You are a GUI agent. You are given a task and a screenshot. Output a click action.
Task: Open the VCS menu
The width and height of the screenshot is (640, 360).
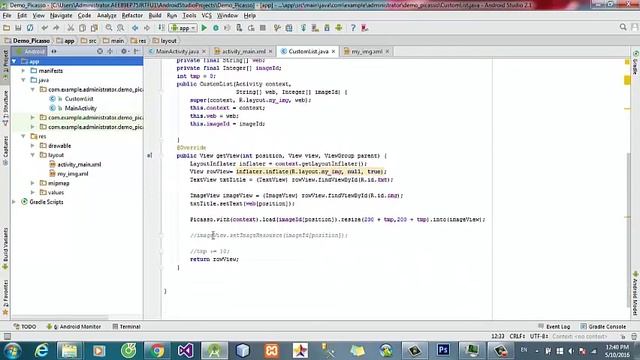click(x=207, y=16)
